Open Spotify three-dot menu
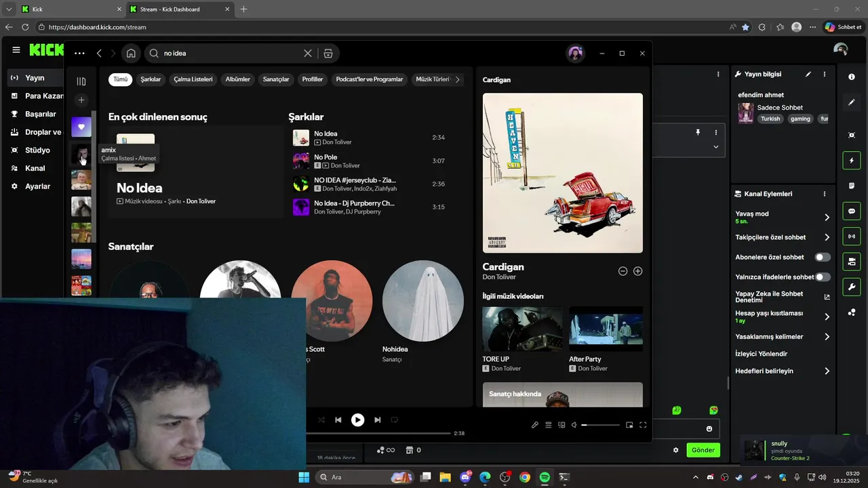This screenshot has height=488, width=868. [79, 54]
